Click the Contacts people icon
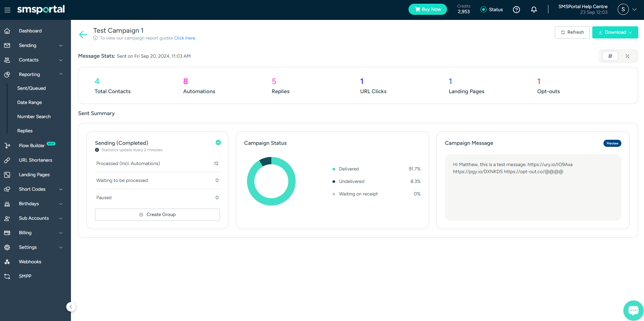 click(7, 60)
